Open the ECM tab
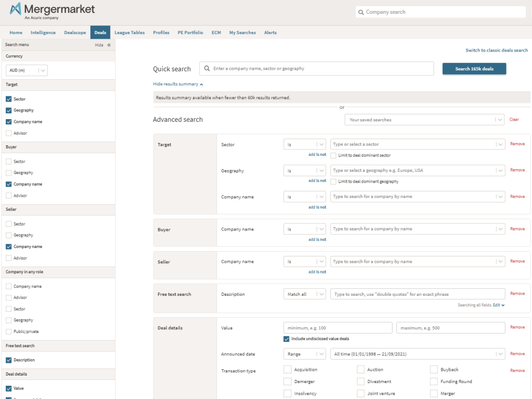This screenshot has height=399, width=532. [216, 32]
